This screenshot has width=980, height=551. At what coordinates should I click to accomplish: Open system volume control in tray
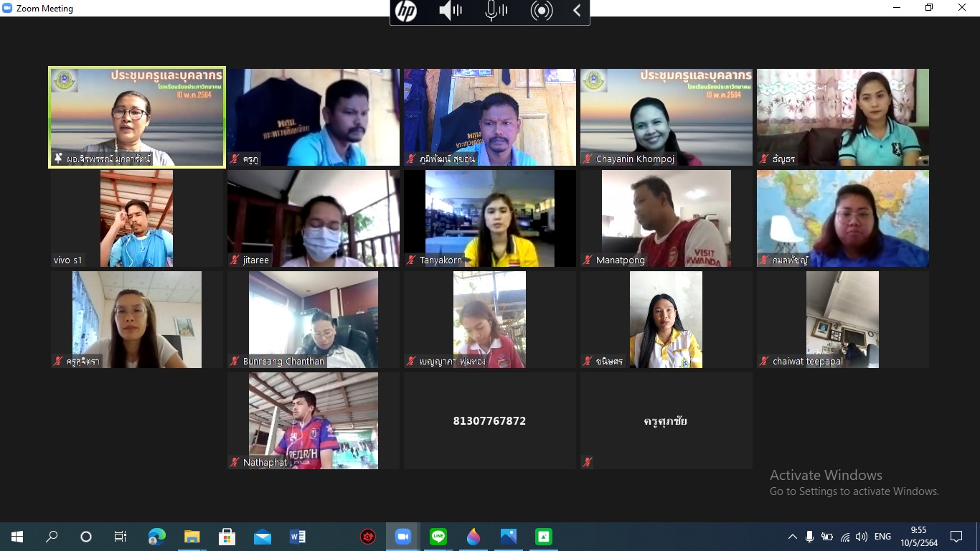click(862, 537)
